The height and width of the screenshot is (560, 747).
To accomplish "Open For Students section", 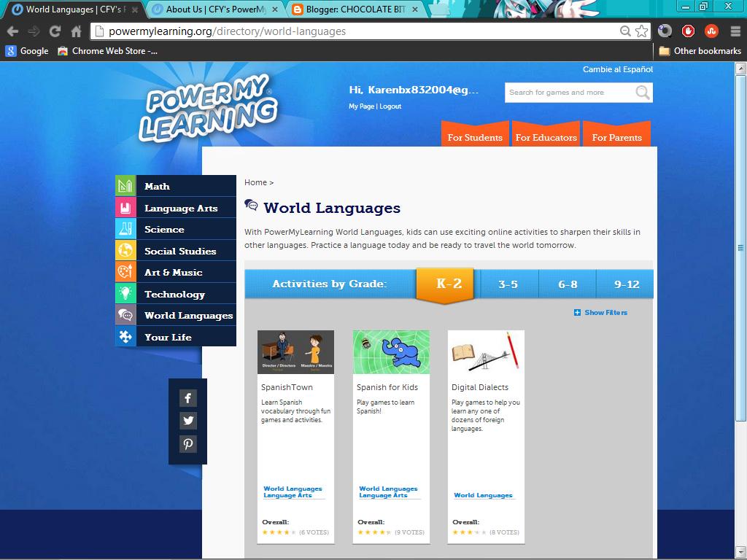I will point(475,135).
